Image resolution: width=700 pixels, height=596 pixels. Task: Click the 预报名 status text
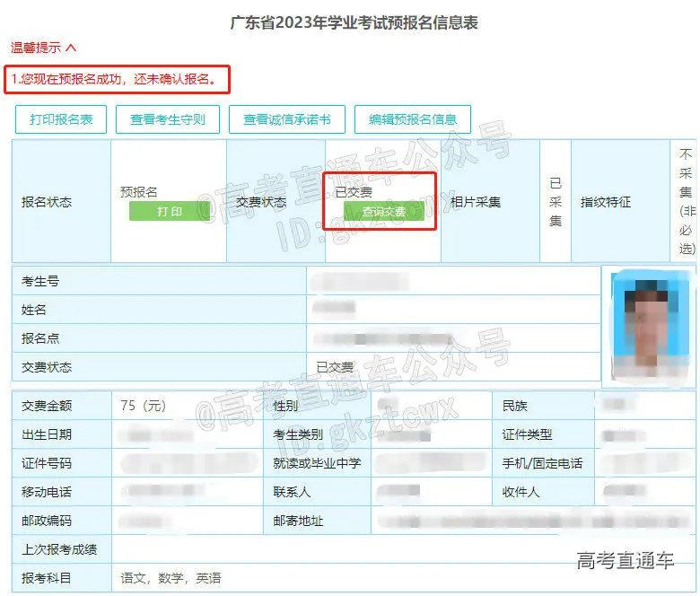tap(139, 192)
